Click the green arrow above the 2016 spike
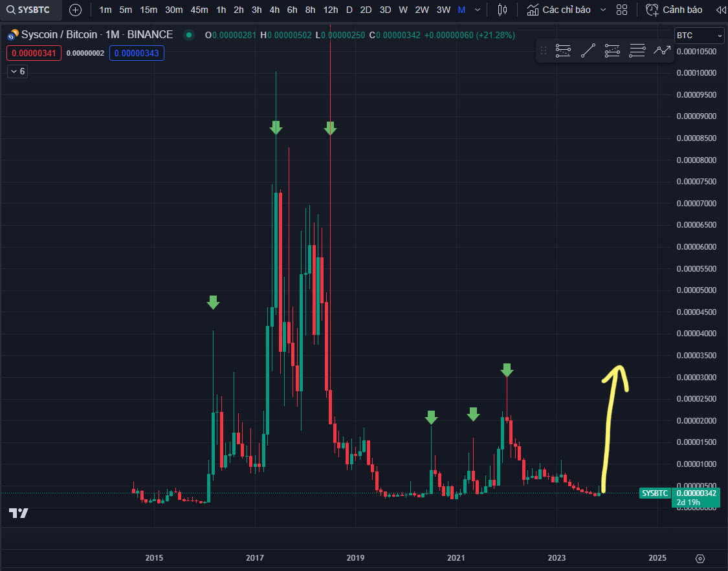Screen dimensions: 728x571 pos(213,303)
